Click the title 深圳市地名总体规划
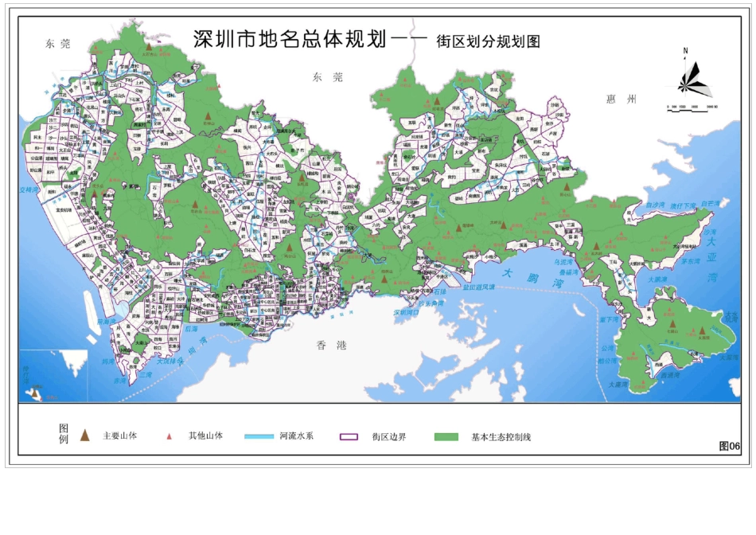 290,40
